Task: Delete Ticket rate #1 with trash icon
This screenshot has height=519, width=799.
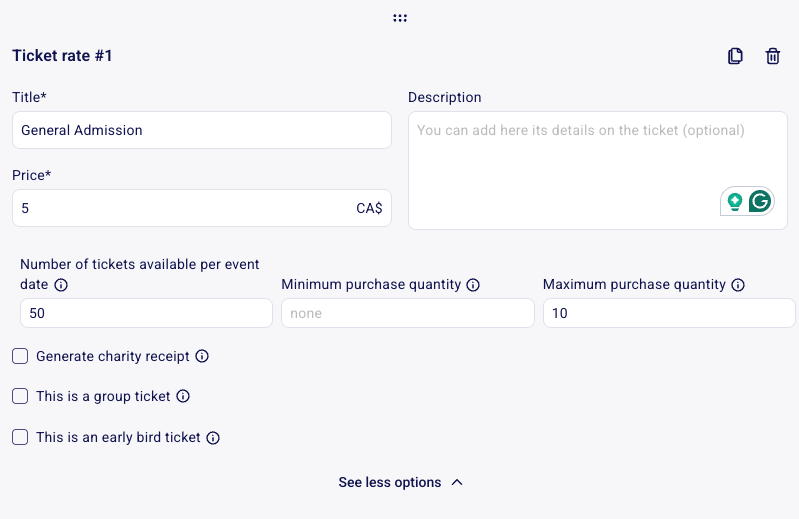Action: point(773,56)
